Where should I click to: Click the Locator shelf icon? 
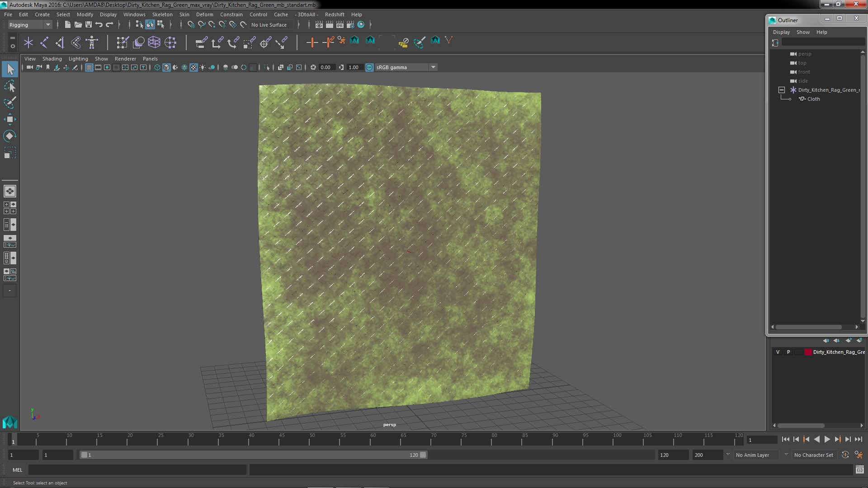pos(28,43)
